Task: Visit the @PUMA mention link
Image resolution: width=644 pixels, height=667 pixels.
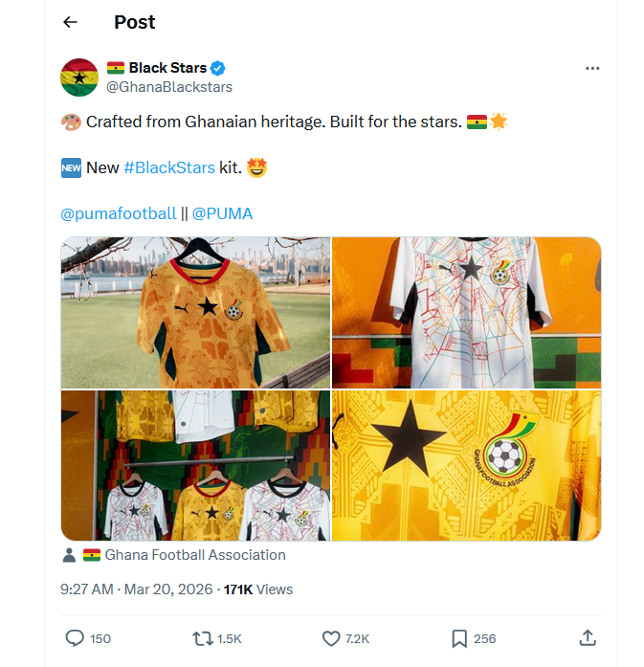Action: pos(223,213)
